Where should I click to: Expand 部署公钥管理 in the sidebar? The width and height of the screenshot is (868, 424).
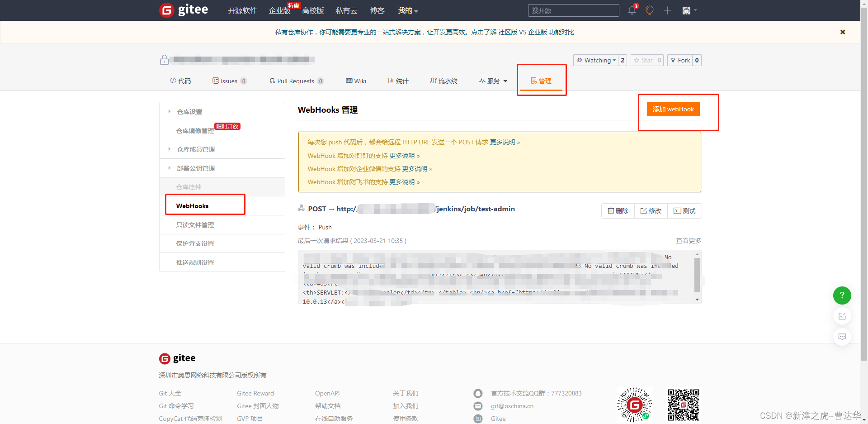point(222,168)
